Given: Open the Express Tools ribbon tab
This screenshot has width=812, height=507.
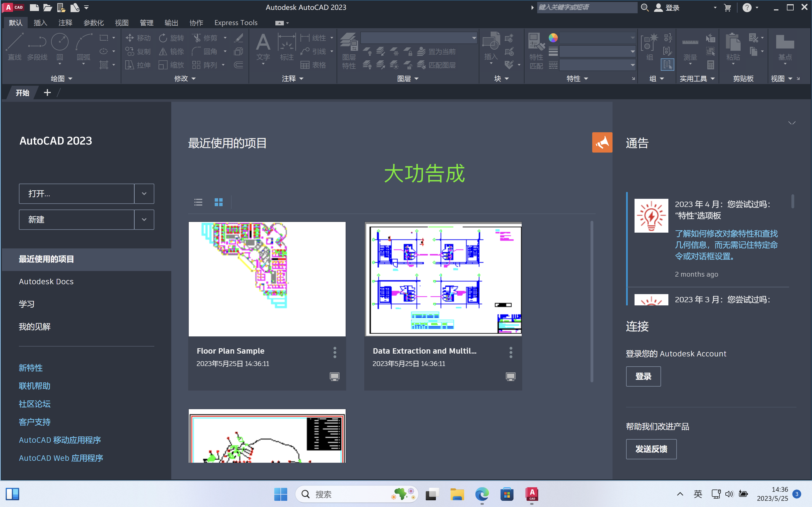Looking at the screenshot, I should pos(236,23).
